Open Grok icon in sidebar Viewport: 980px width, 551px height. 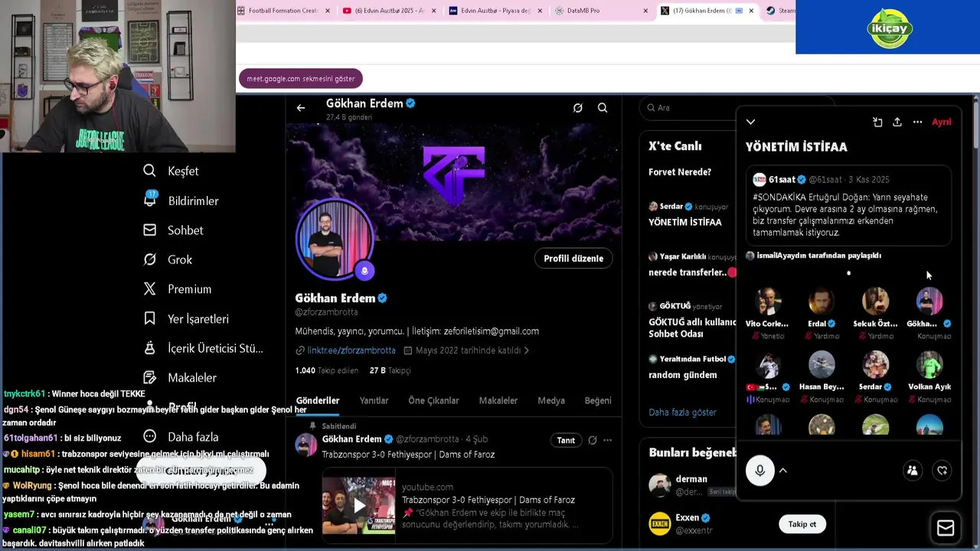coord(150,259)
